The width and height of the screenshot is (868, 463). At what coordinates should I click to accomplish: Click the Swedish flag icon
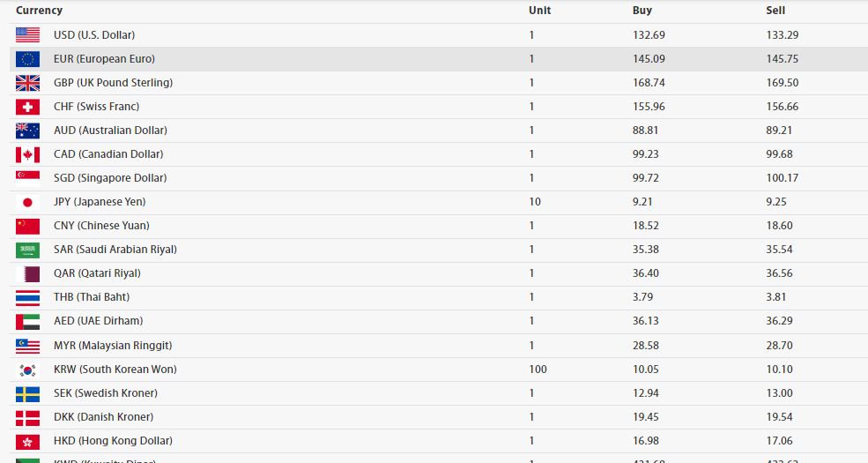27,393
